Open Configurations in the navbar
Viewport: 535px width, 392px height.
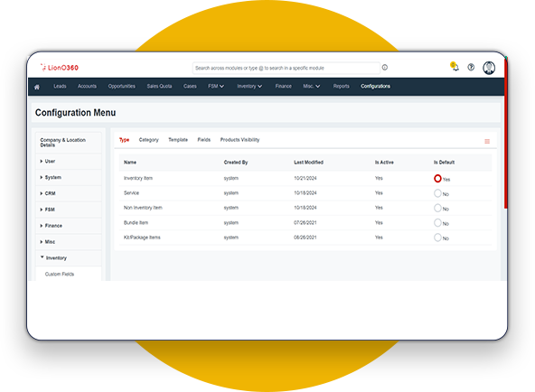coord(376,86)
